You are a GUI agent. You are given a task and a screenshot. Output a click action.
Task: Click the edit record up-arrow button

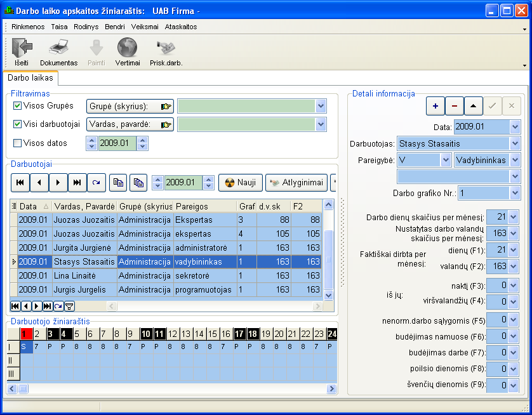474,106
